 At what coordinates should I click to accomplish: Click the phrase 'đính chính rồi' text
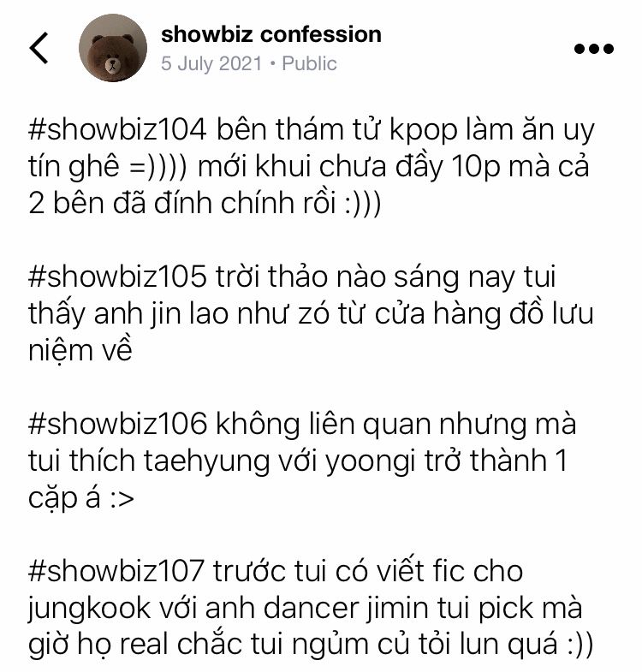pos(245,203)
